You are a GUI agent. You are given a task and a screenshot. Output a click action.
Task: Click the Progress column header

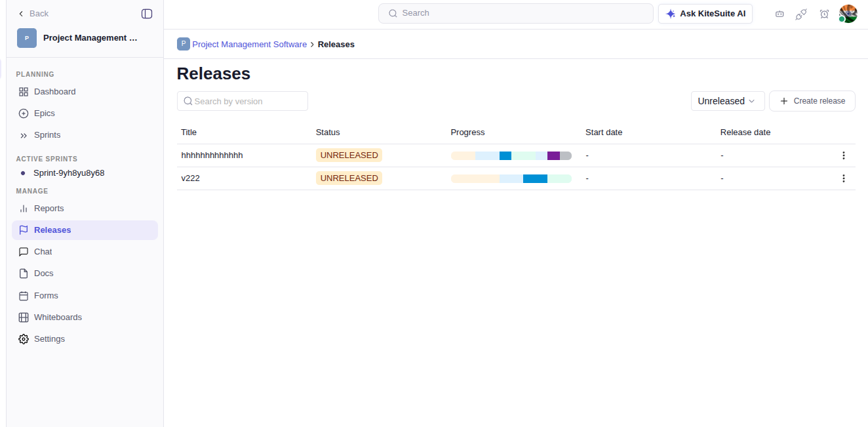[467, 132]
